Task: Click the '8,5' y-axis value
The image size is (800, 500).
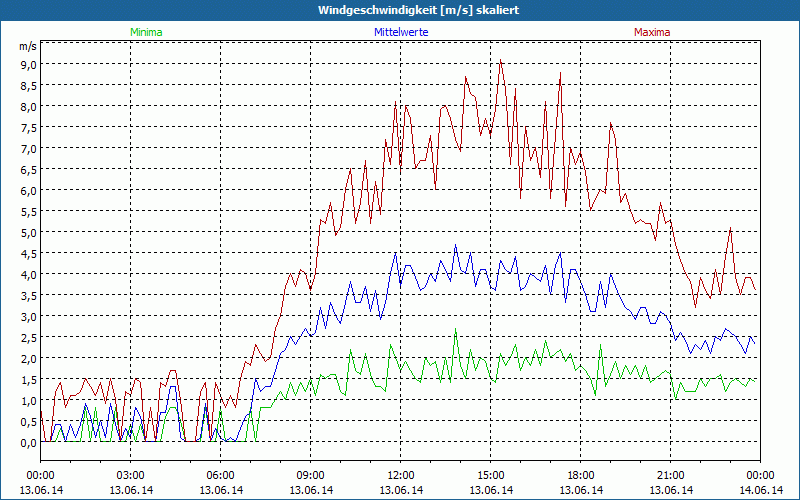Action: tap(29, 86)
